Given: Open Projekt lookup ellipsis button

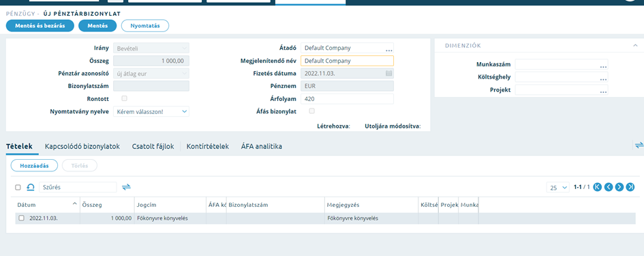Looking at the screenshot, I should (x=603, y=90).
